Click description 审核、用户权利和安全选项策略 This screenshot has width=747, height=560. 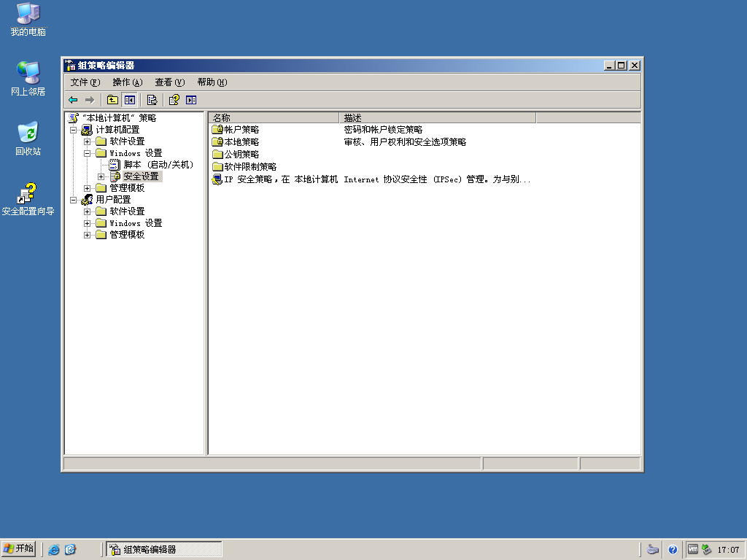(405, 142)
